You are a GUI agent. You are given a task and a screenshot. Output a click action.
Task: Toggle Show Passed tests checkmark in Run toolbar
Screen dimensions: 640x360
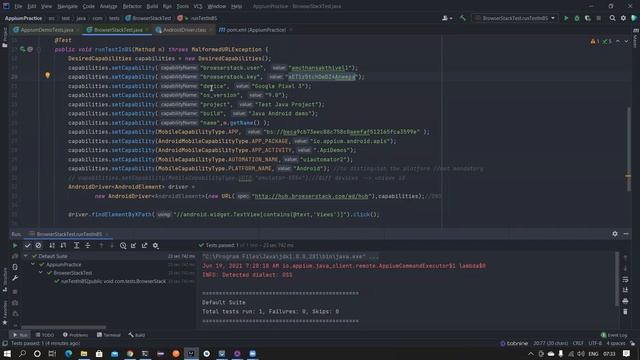(x=27, y=246)
